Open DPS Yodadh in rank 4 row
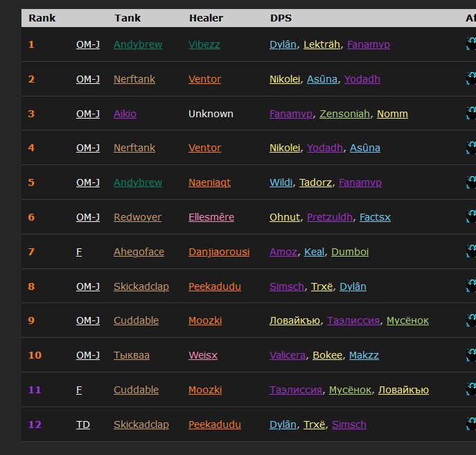This screenshot has width=476, height=455. [325, 148]
